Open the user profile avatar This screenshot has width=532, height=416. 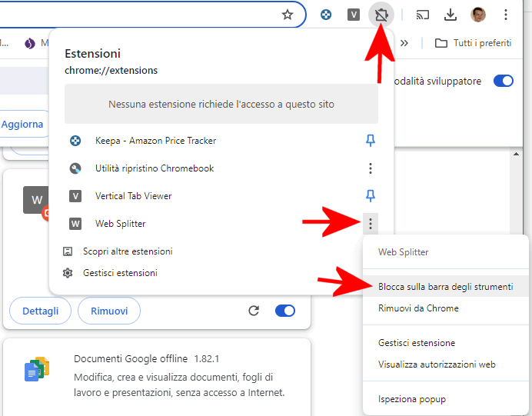[x=478, y=15]
